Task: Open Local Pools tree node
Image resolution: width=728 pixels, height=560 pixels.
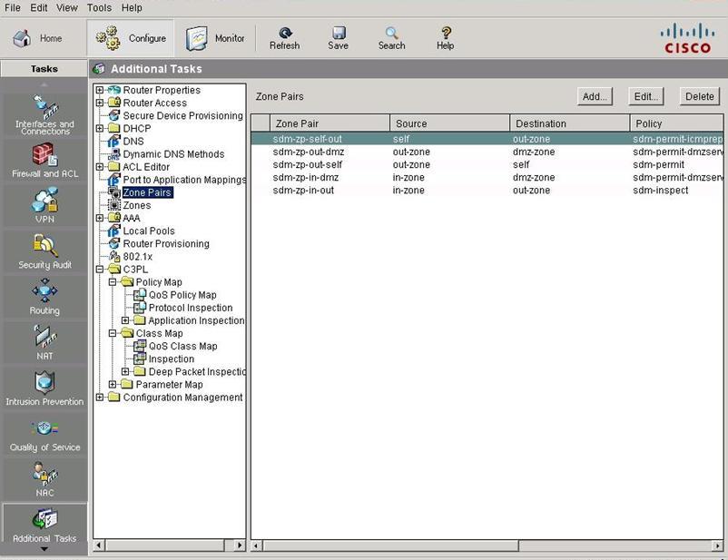Action: click(149, 231)
